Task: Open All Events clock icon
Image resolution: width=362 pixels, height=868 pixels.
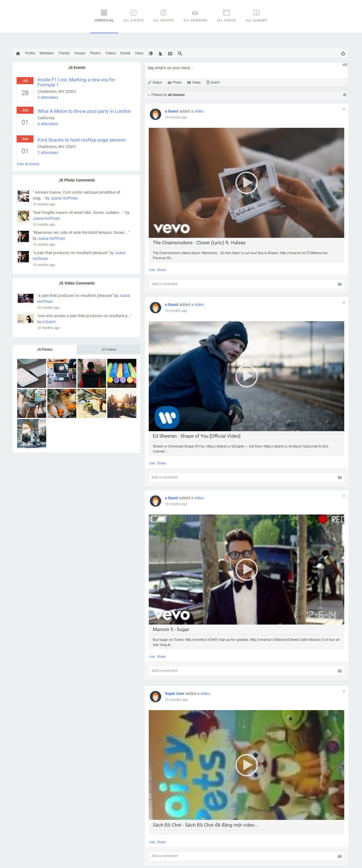Action: [x=133, y=13]
